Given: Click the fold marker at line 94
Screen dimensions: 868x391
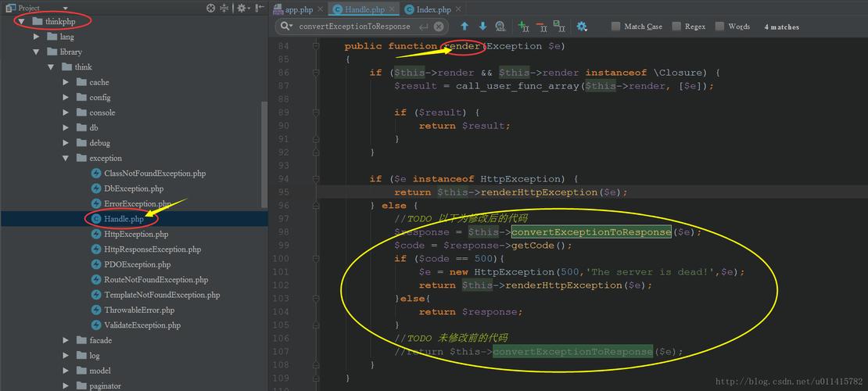Looking at the screenshot, I should coord(316,179).
